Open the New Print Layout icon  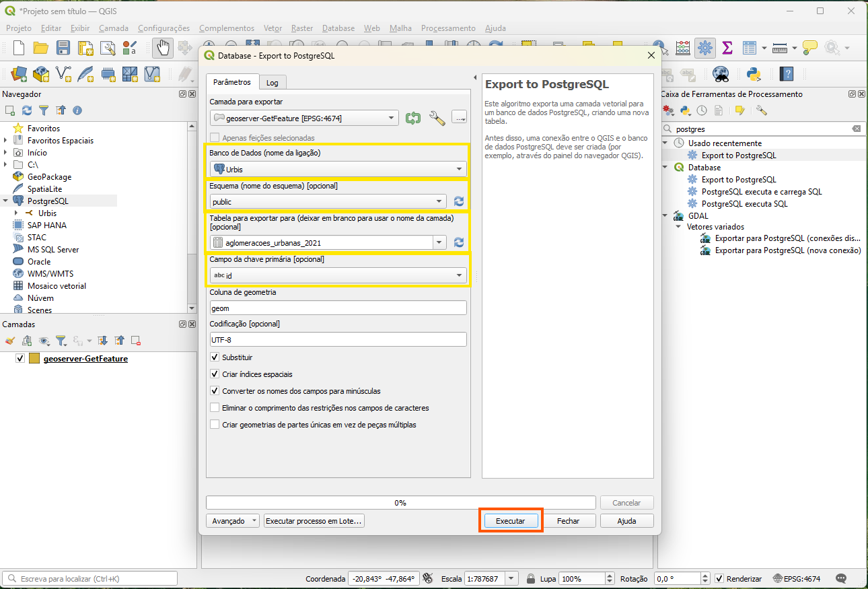point(85,48)
